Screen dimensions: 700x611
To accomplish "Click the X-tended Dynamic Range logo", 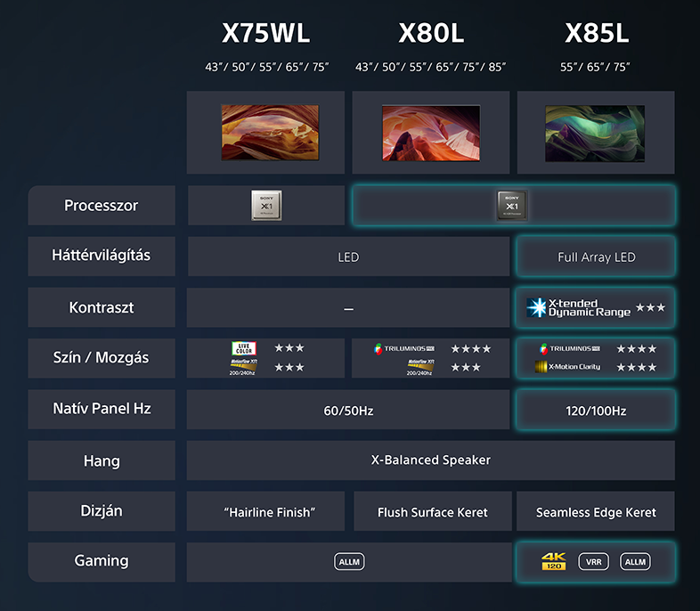I will [x=579, y=307].
